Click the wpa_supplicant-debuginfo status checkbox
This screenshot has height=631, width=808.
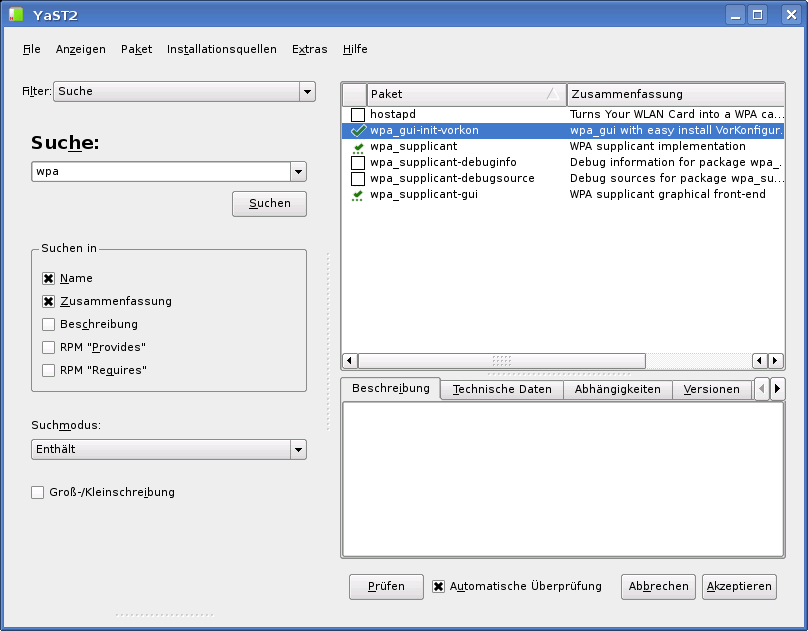tap(358, 163)
